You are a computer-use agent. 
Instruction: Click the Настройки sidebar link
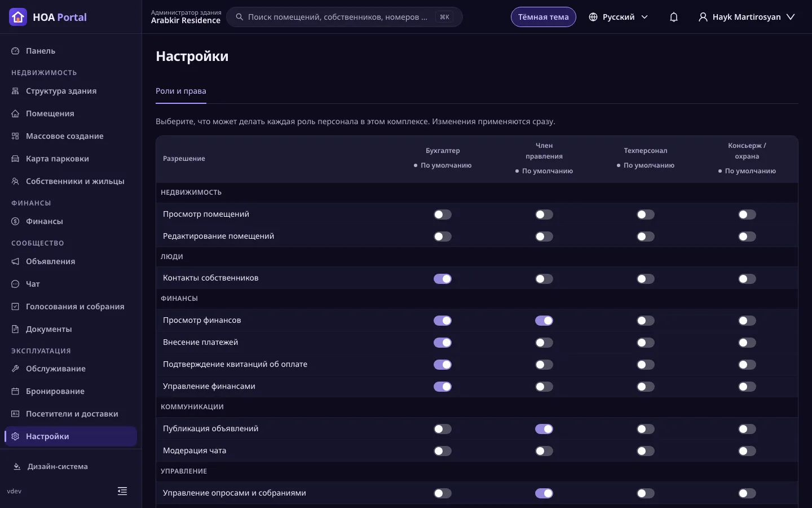[70, 436]
